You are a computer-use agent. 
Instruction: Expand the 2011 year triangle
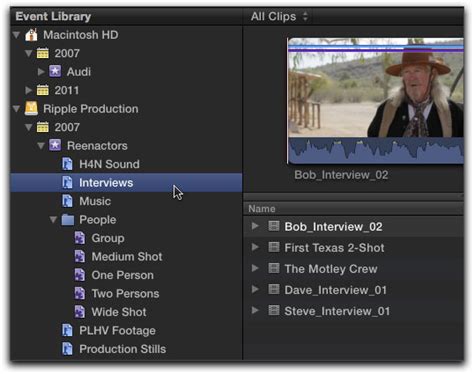(x=29, y=90)
